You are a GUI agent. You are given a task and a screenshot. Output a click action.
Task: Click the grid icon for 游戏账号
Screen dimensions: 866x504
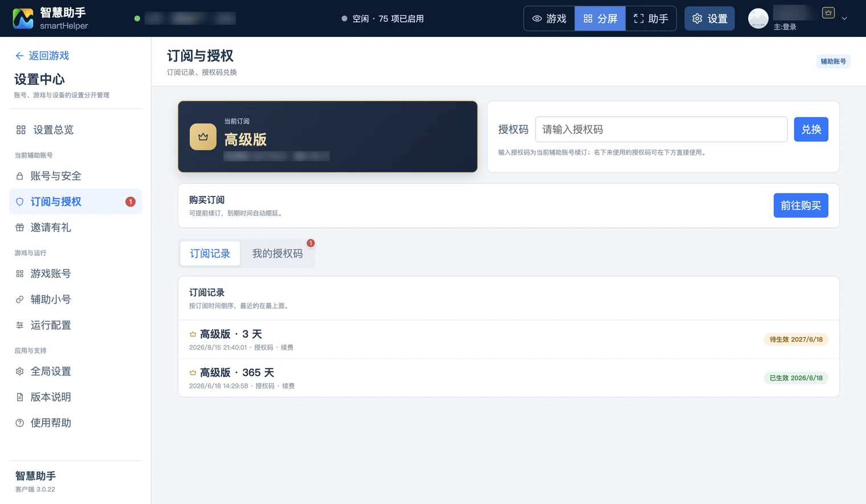coord(20,274)
